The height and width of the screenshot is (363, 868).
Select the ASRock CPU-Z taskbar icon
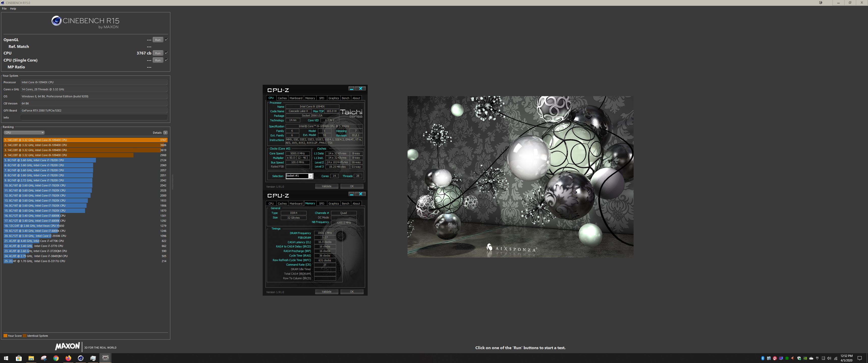pyautogui.click(x=105, y=358)
